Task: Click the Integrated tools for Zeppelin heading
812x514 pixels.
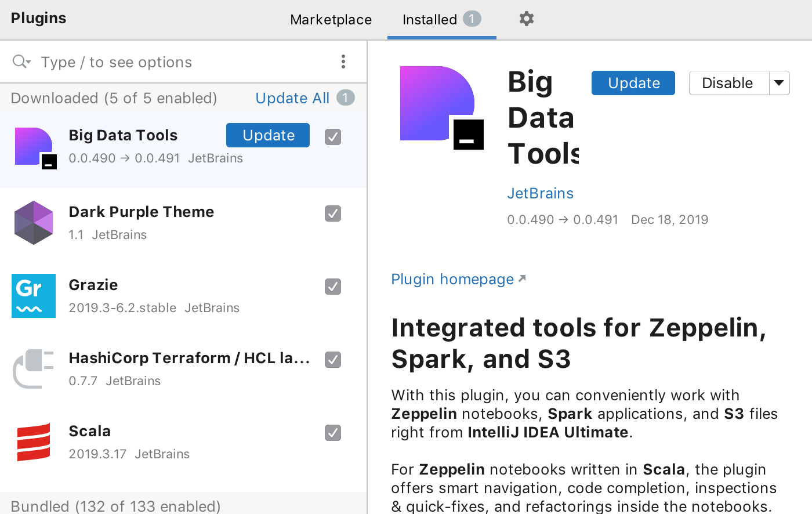Action: 579,343
